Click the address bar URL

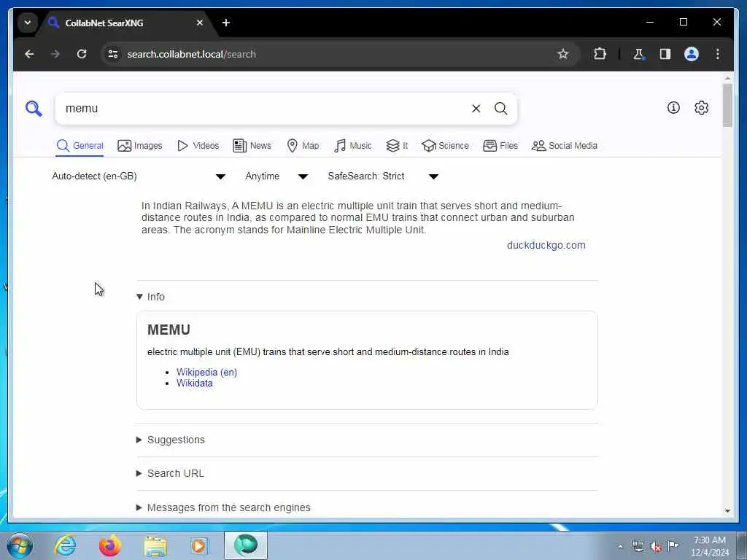coord(192,54)
